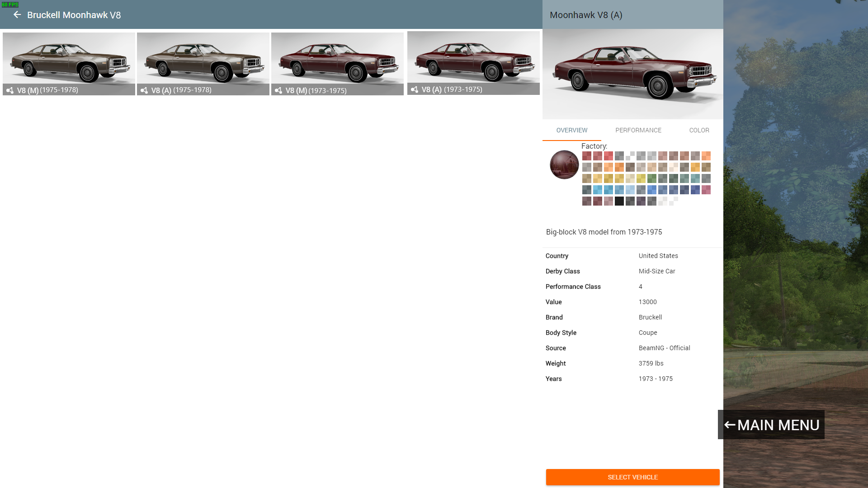Pick the palest sky blue factory swatch
The height and width of the screenshot is (488, 868).
pyautogui.click(x=630, y=190)
